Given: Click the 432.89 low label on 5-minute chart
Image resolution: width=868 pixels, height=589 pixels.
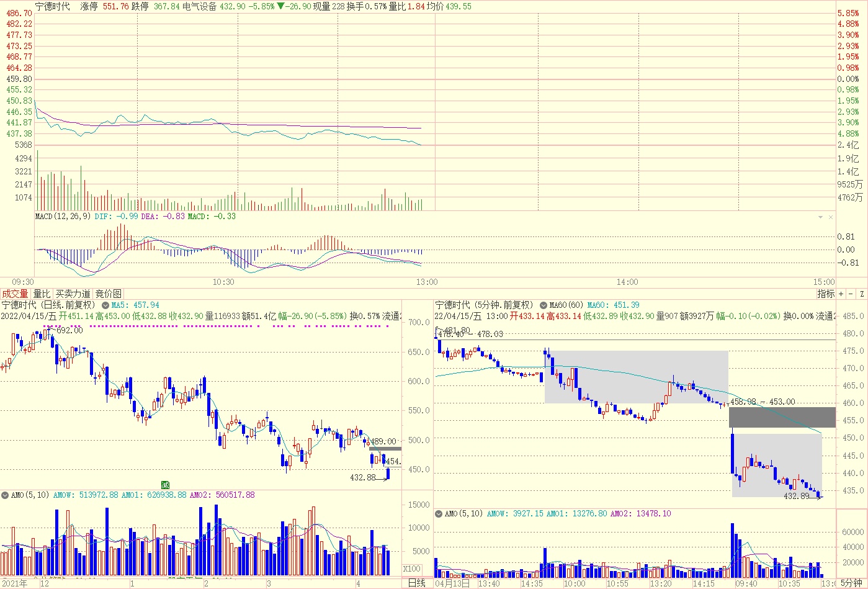Looking at the screenshot, I should [x=797, y=496].
